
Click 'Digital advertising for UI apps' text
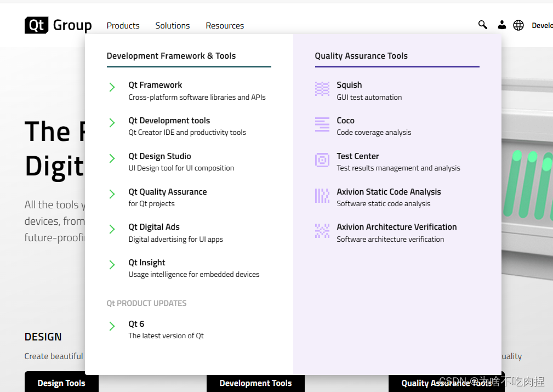coord(175,239)
